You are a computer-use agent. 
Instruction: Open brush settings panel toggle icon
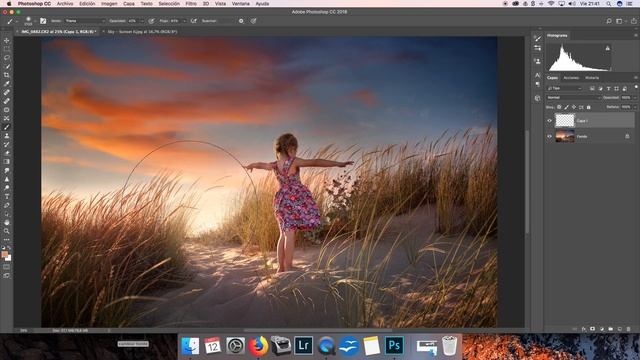pos(43,21)
